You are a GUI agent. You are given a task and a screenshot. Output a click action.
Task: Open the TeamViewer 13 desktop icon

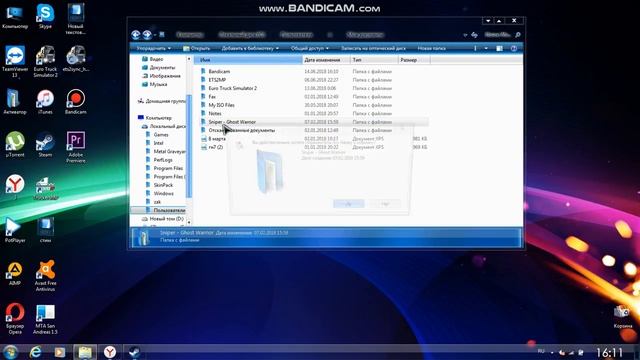tap(15, 61)
